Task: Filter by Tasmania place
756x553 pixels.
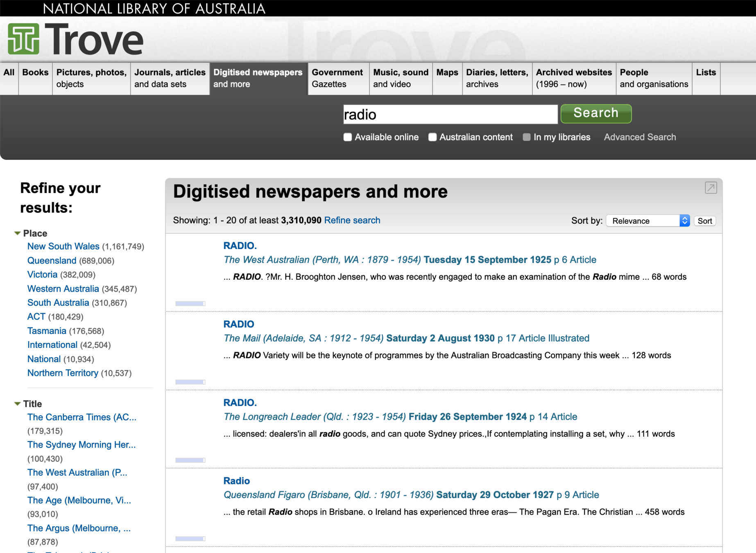Action: coord(47,331)
